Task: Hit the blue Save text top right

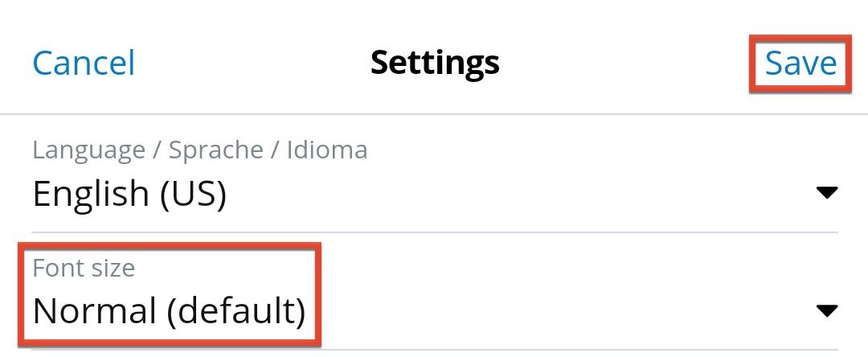Action: [800, 63]
